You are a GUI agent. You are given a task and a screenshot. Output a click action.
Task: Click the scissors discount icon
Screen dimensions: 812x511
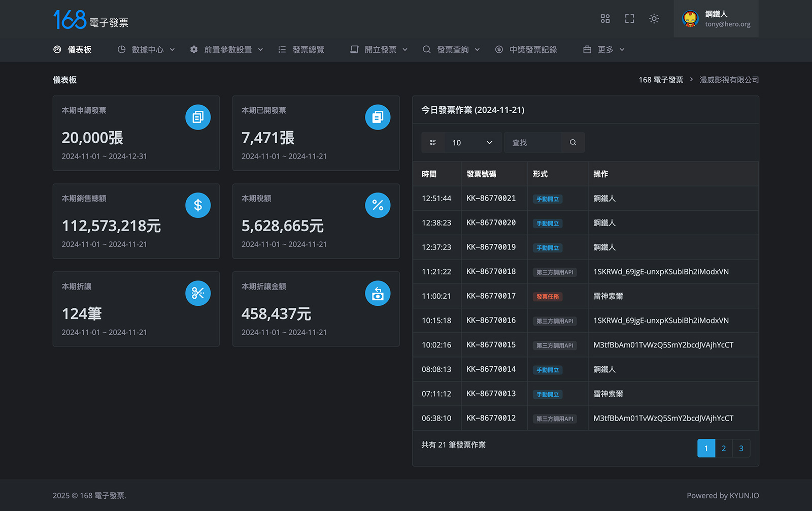[x=198, y=294]
